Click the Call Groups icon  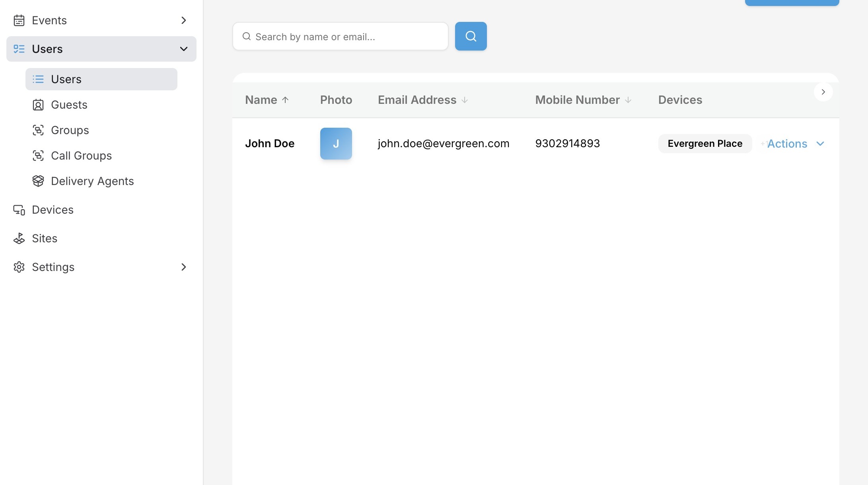point(38,156)
